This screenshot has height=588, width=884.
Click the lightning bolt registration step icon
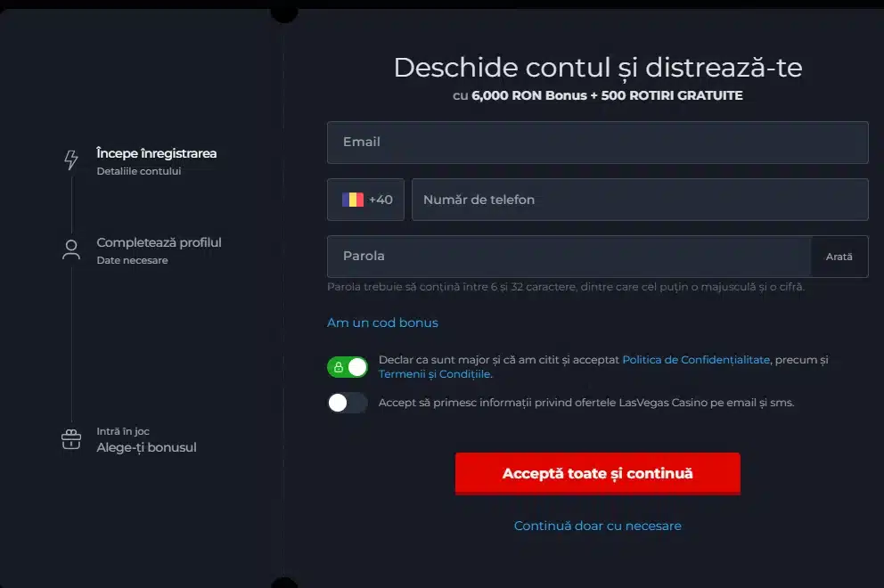click(x=71, y=160)
